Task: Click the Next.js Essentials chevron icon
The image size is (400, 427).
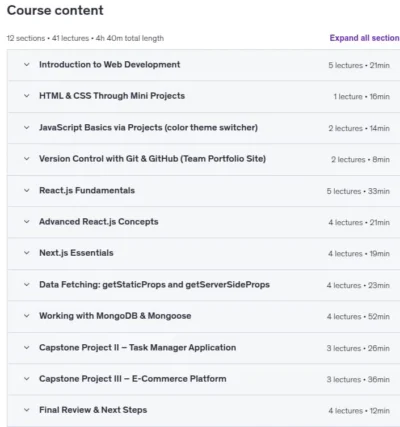Action: [x=27, y=253]
